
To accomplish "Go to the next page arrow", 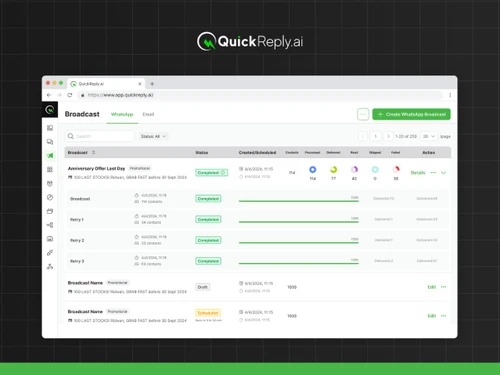I will coord(388,136).
